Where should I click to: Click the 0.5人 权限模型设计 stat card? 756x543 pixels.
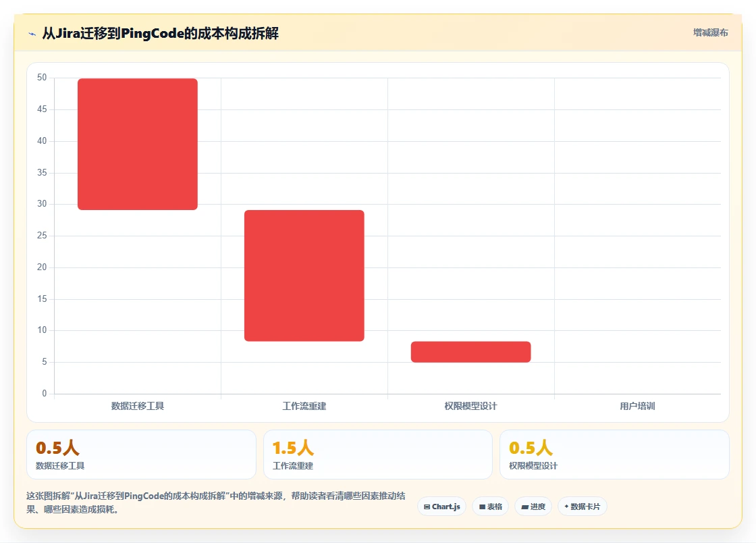tap(614, 455)
